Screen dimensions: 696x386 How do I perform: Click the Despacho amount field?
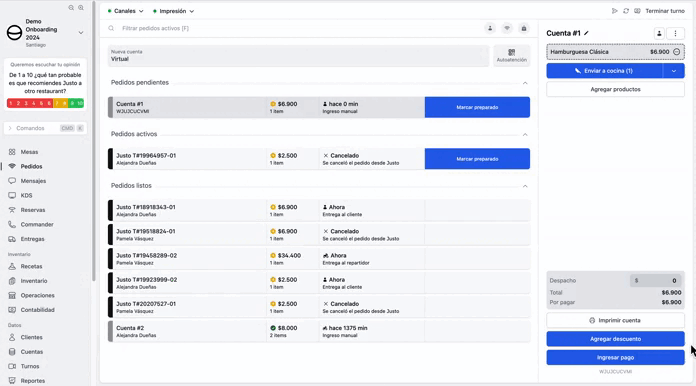click(655, 280)
